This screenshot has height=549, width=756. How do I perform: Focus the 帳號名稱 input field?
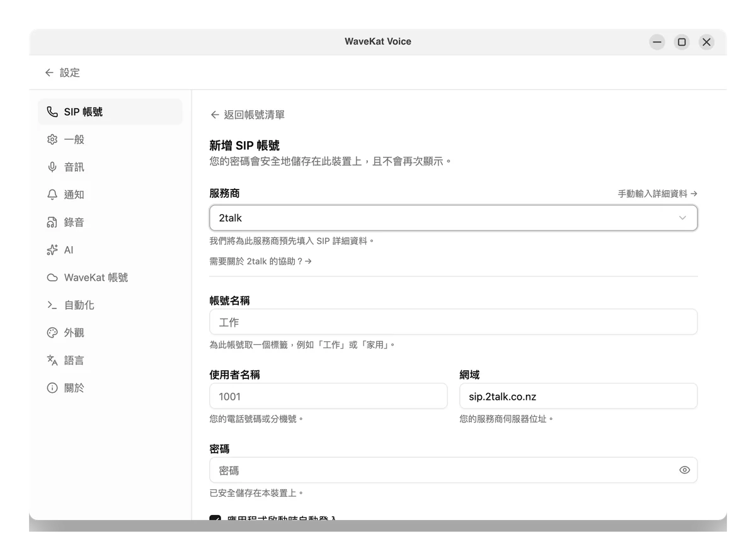click(x=454, y=322)
